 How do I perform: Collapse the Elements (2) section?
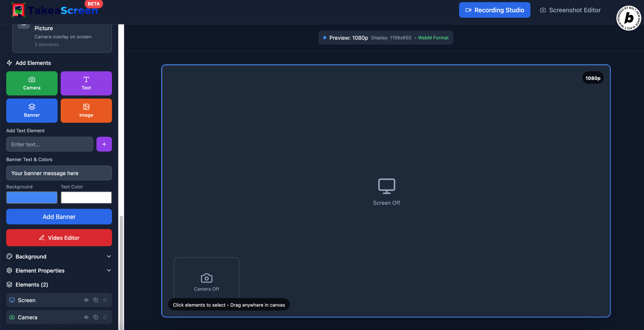(x=32, y=284)
